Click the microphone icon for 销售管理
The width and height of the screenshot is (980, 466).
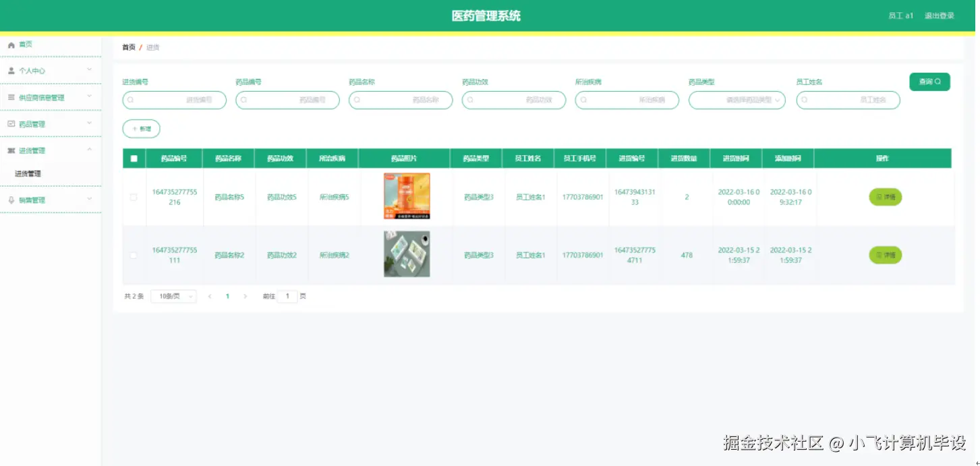pos(11,200)
